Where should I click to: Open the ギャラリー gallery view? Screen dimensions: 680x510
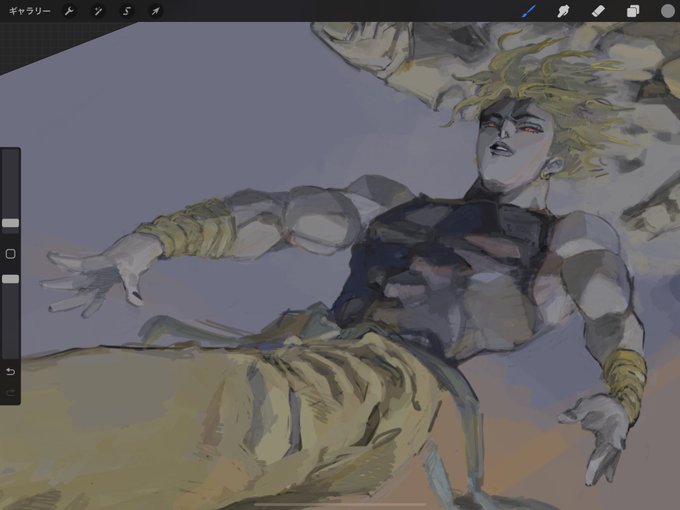[29, 11]
